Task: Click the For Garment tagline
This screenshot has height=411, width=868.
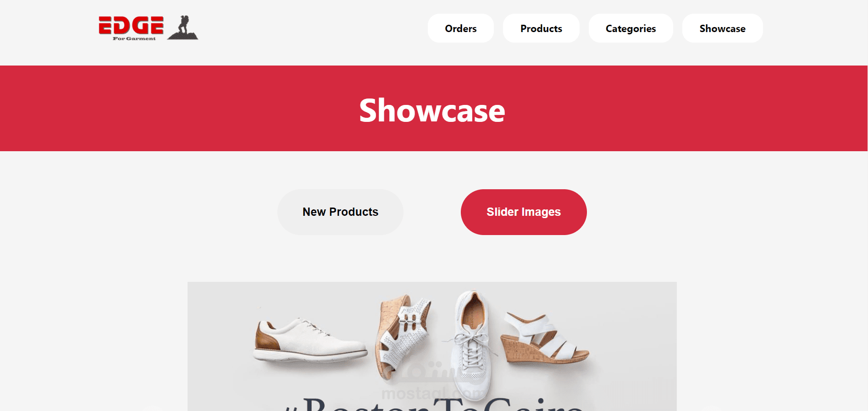Action: (134, 38)
